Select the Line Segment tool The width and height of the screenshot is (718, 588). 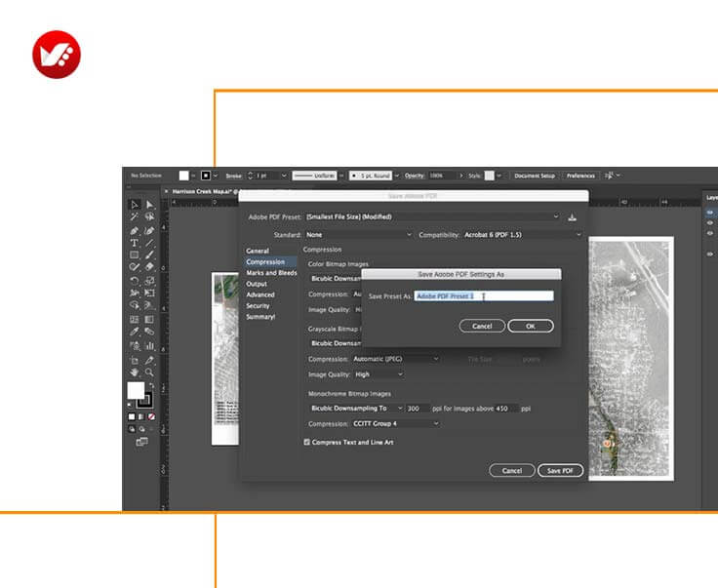[x=149, y=243]
